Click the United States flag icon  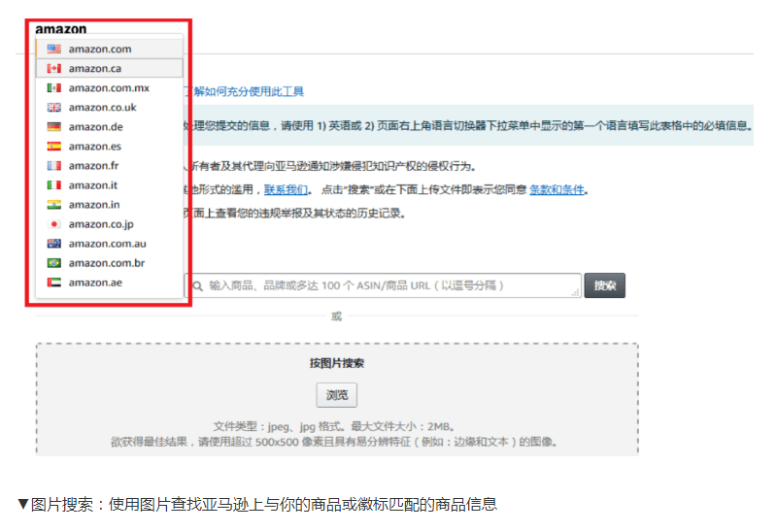tap(54, 49)
